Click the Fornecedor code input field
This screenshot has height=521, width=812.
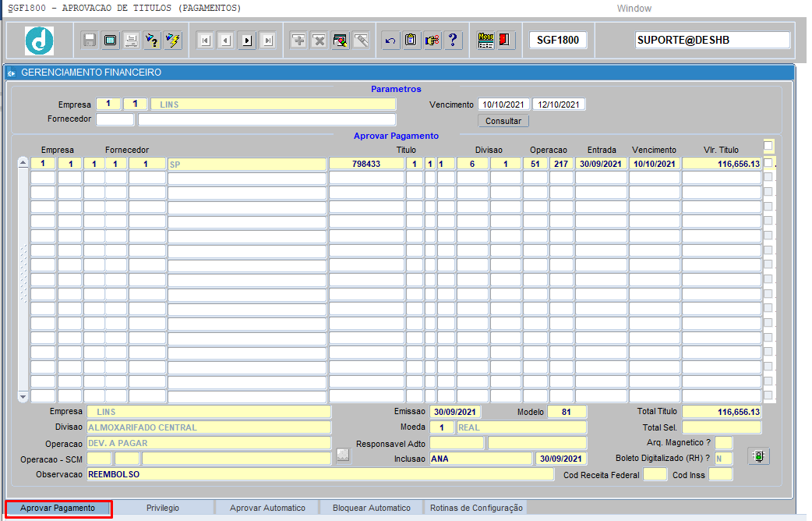[x=115, y=119]
